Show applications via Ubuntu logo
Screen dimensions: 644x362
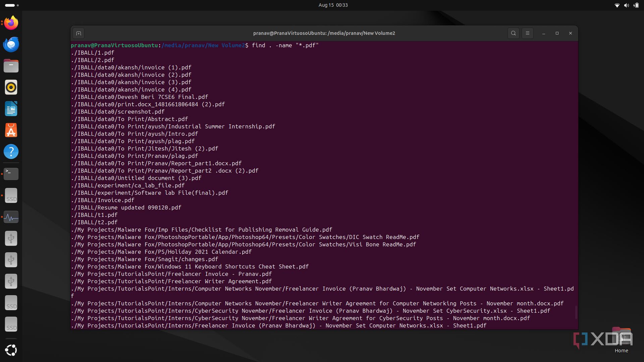tap(11, 350)
